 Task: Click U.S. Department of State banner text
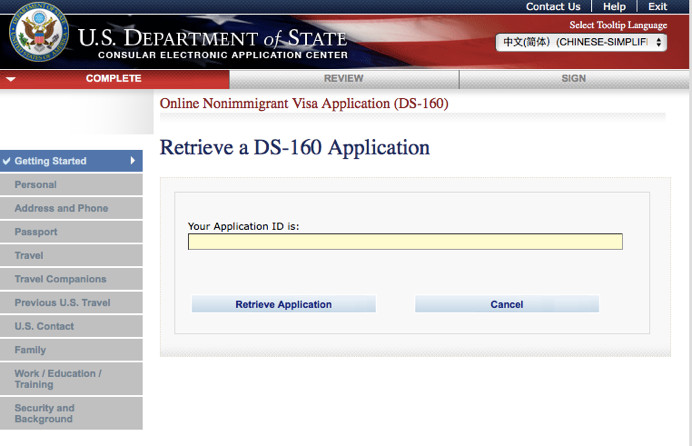(213, 38)
